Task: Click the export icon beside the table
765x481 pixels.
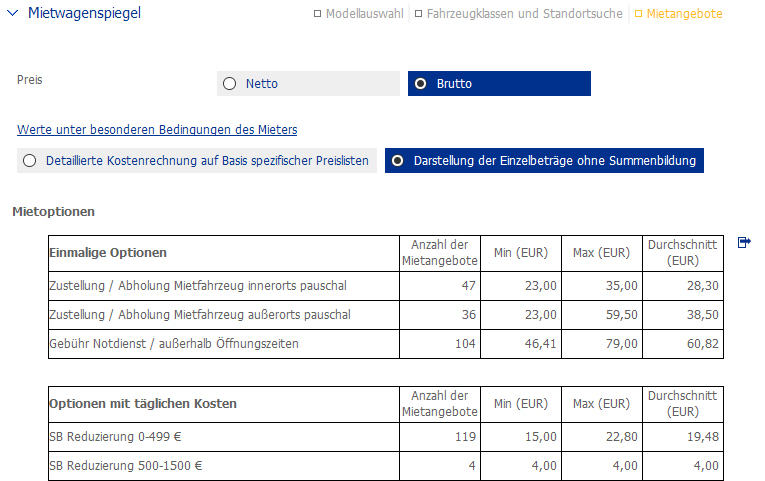Action: (x=743, y=242)
